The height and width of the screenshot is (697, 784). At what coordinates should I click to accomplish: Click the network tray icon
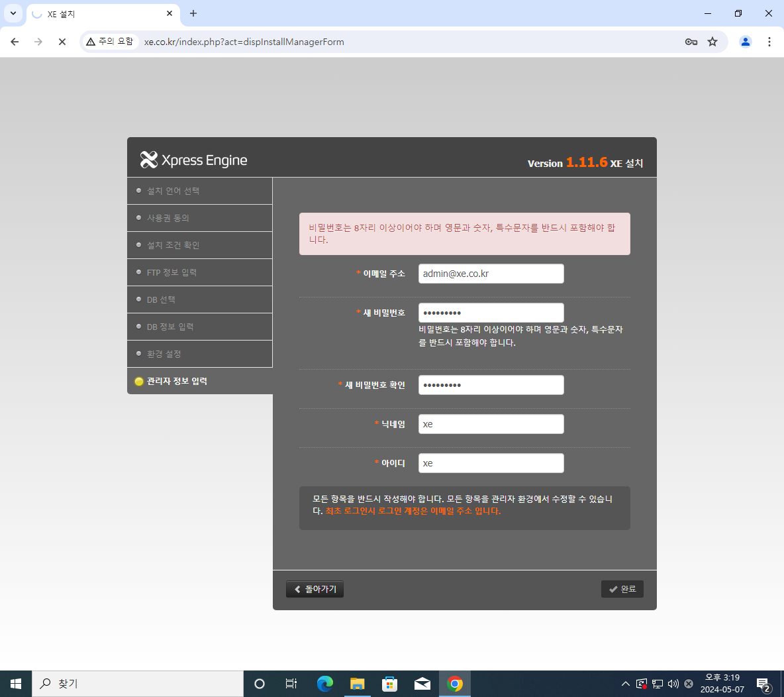(658, 684)
